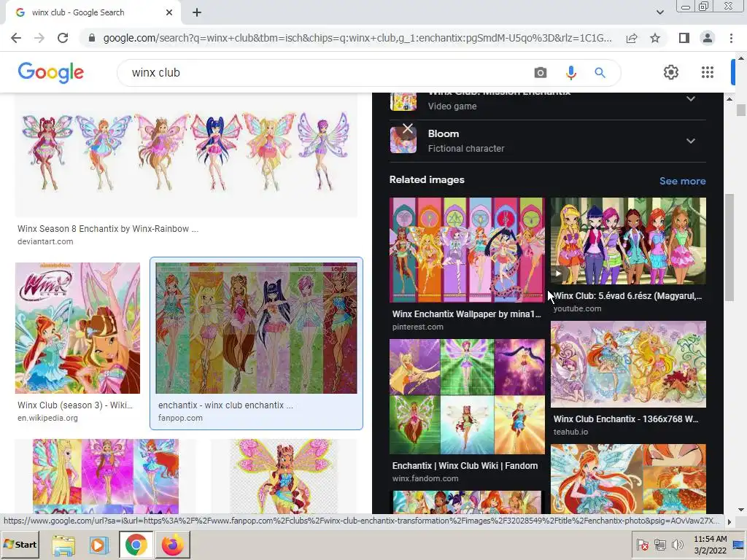Click the preview panel scrollbar thumb
747x560 pixels.
pos(729,247)
